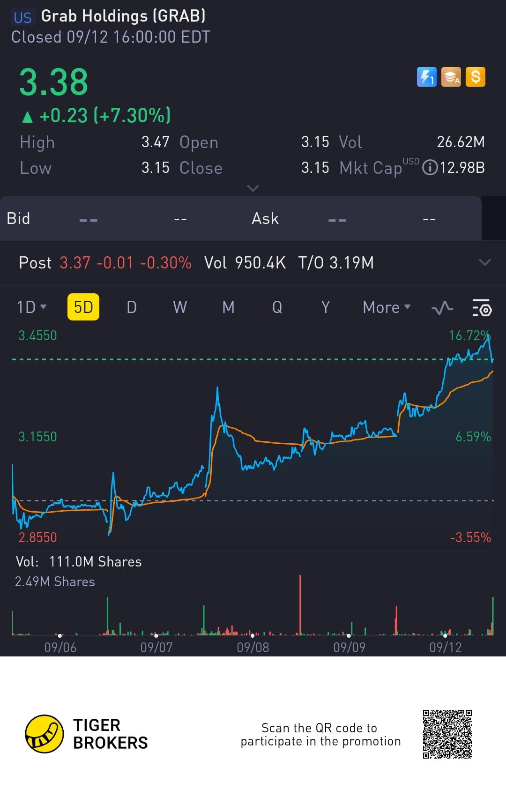Expand quote details with the down chevron

click(x=253, y=188)
